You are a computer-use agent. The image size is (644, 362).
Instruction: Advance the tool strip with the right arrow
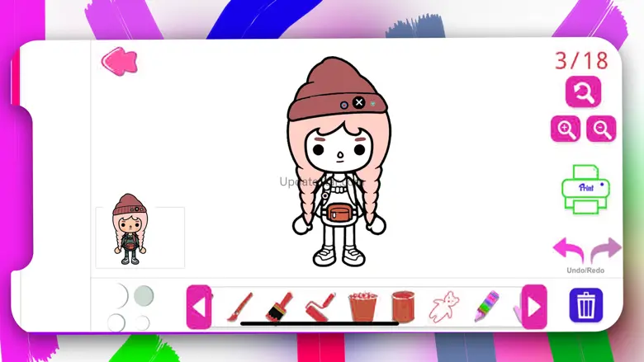(x=534, y=307)
